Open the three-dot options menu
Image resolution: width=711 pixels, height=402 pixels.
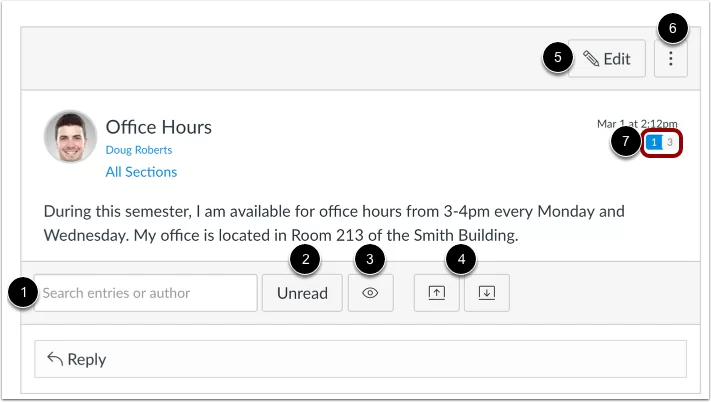click(671, 59)
